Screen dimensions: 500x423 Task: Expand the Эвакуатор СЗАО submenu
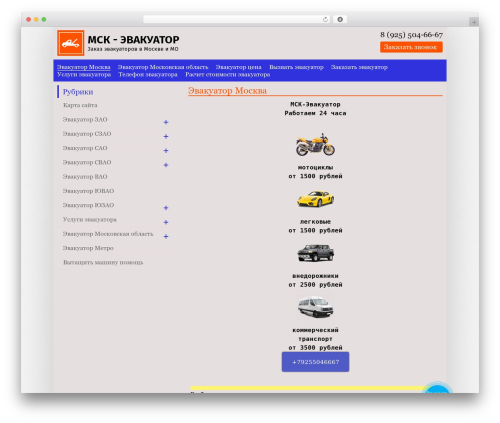tap(166, 137)
